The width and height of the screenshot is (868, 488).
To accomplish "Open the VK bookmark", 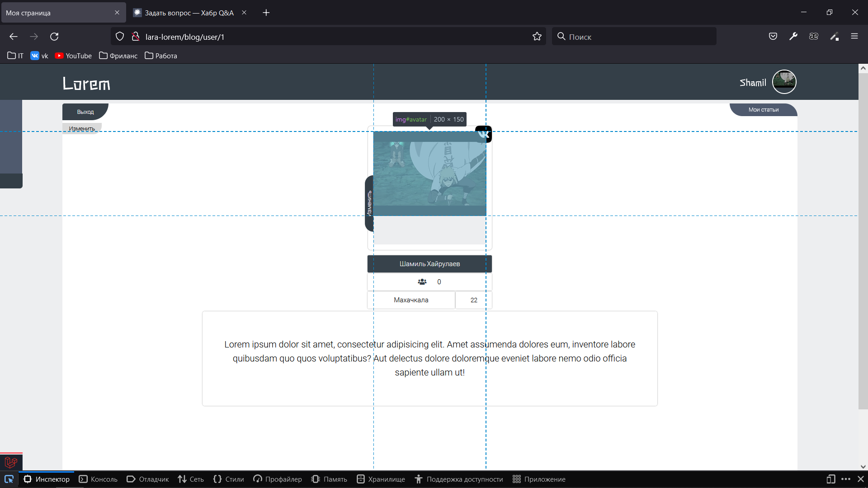I will point(39,56).
